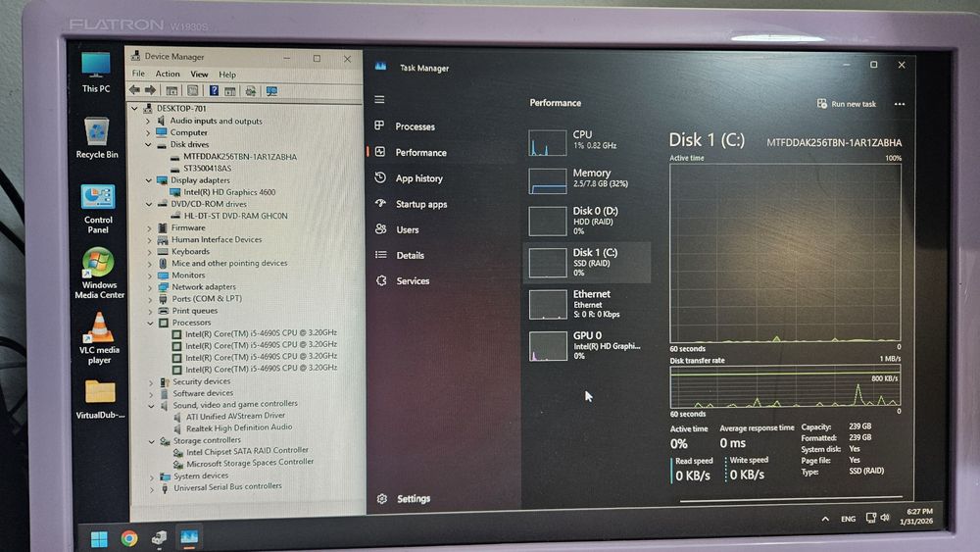
Task: Expand the Network adapters node
Action: pyautogui.click(x=150, y=287)
